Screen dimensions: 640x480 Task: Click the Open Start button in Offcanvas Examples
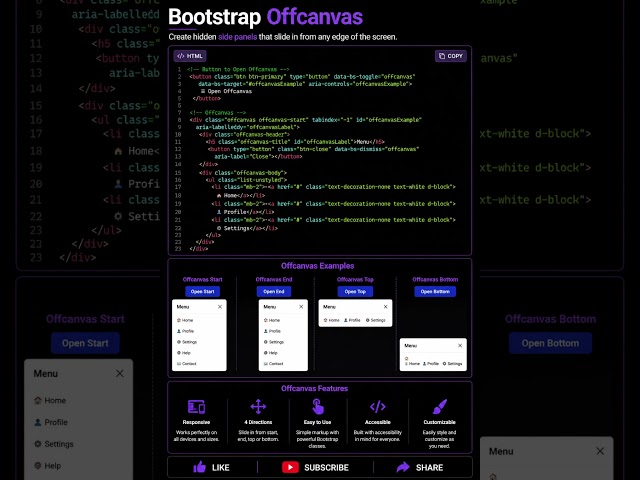click(x=202, y=291)
